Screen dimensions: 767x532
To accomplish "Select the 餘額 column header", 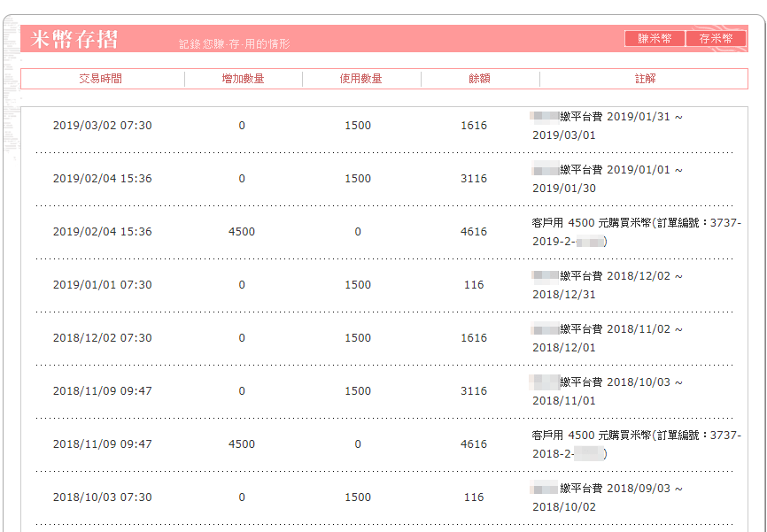I will [479, 79].
